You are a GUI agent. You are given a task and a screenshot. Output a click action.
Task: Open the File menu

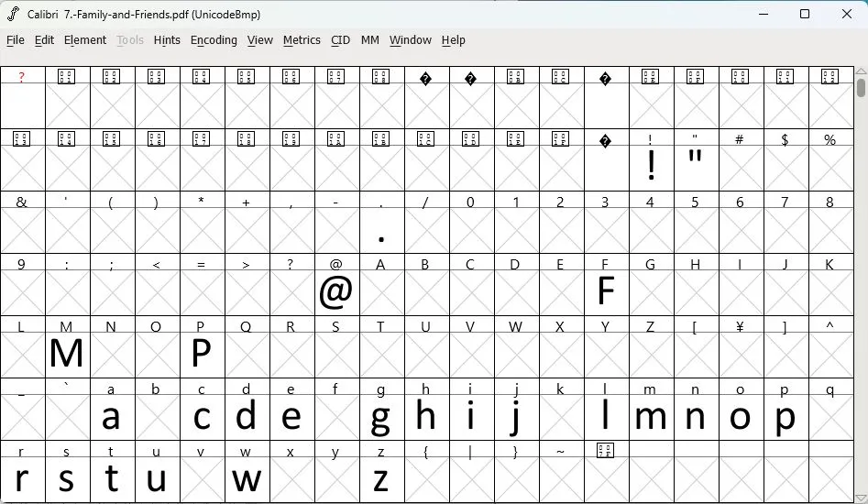(x=15, y=39)
